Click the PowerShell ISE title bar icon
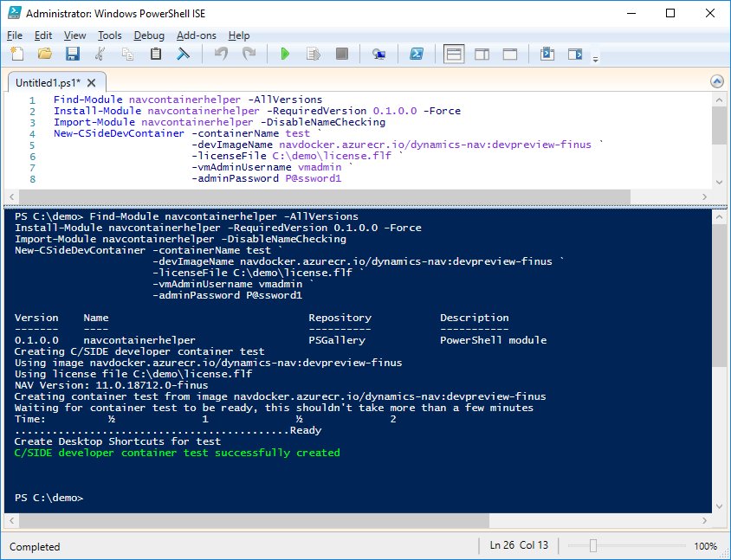 (x=15, y=13)
